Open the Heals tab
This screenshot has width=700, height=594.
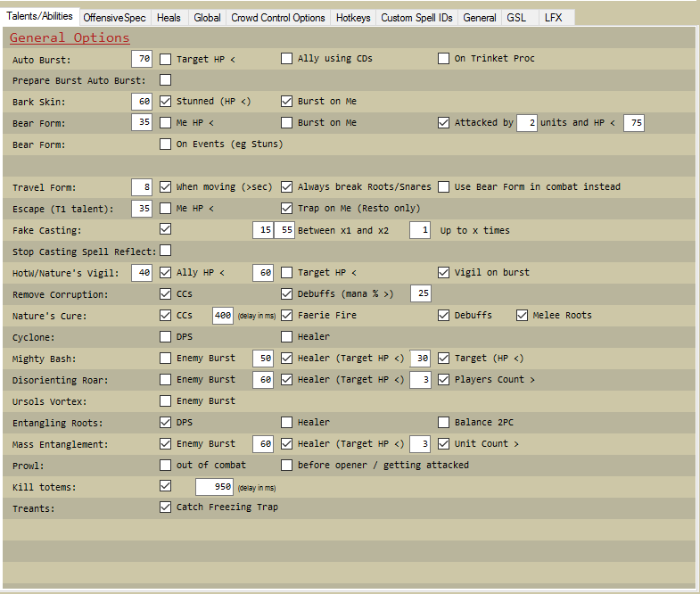pyautogui.click(x=169, y=18)
